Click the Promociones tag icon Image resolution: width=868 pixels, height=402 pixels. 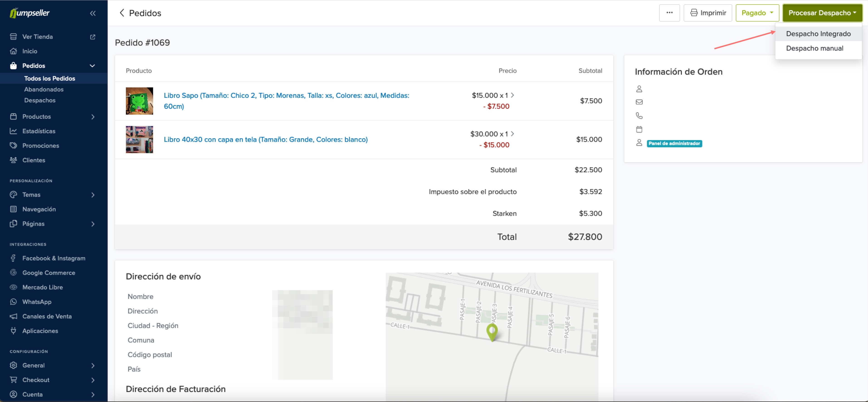pyautogui.click(x=13, y=145)
